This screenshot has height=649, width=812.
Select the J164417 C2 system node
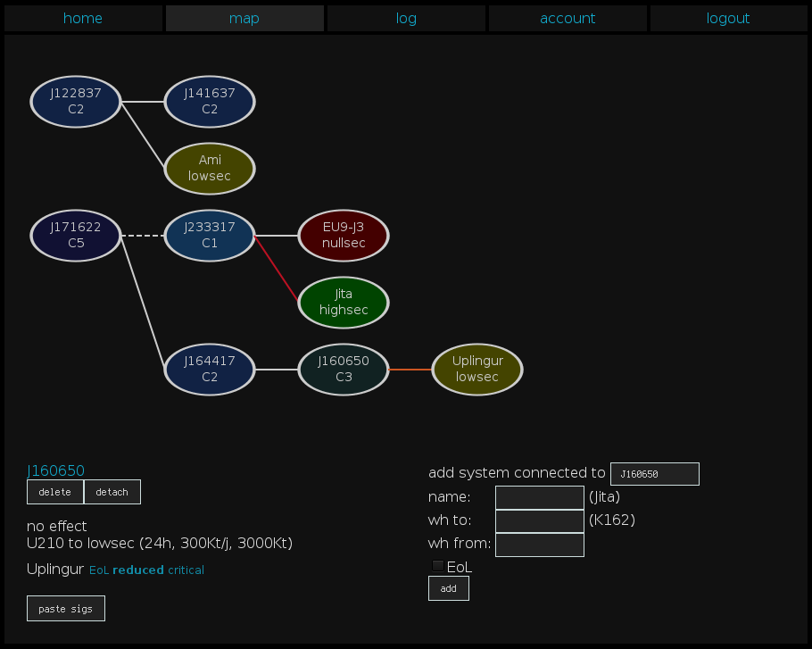210,370
